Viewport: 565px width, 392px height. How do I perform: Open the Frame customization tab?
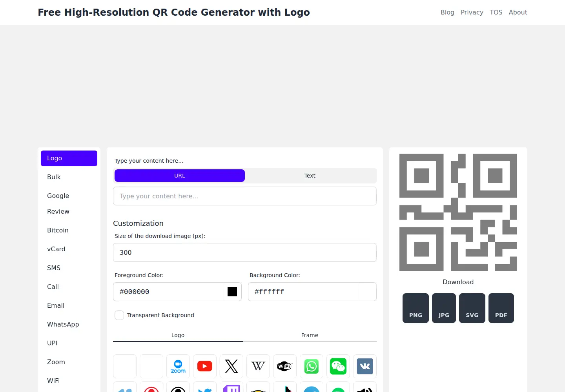310,335
